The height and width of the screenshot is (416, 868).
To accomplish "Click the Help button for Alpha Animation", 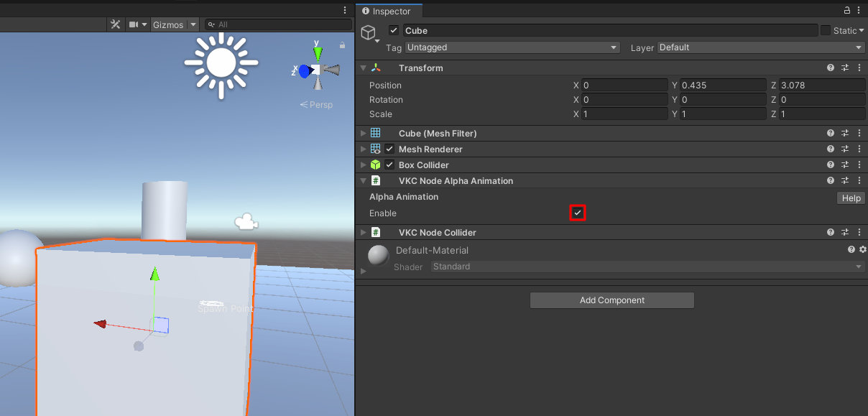I will [850, 198].
